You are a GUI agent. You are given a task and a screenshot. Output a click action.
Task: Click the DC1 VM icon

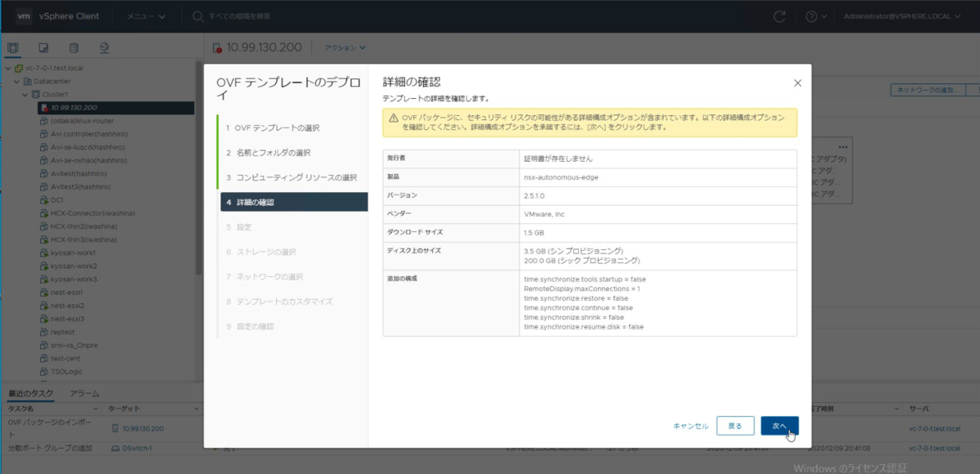[44, 199]
